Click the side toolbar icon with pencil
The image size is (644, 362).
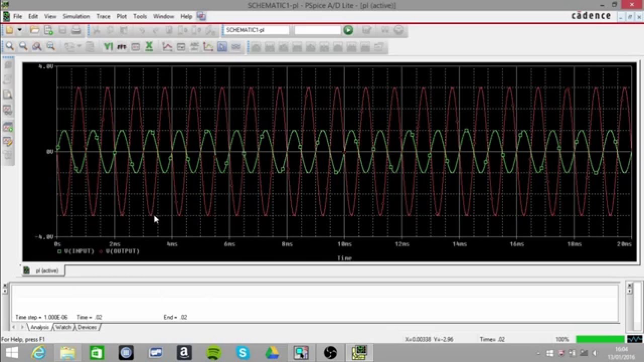coord(8,141)
